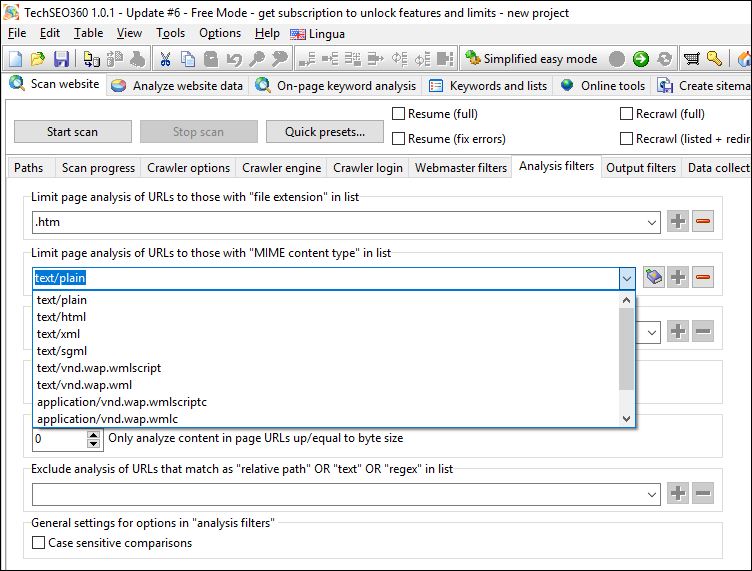The height and width of the screenshot is (571, 752).
Task: Click the icon left of MIME plus button
Action: 654,277
